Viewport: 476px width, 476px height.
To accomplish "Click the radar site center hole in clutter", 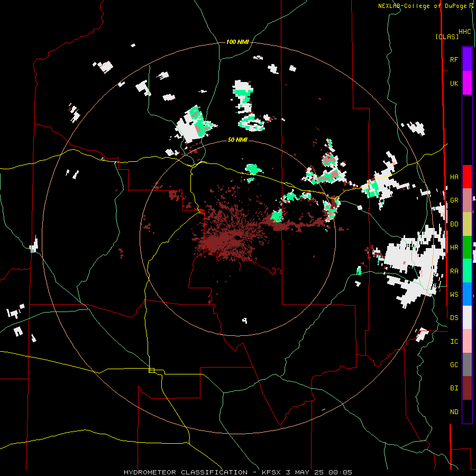I will pos(237,237).
